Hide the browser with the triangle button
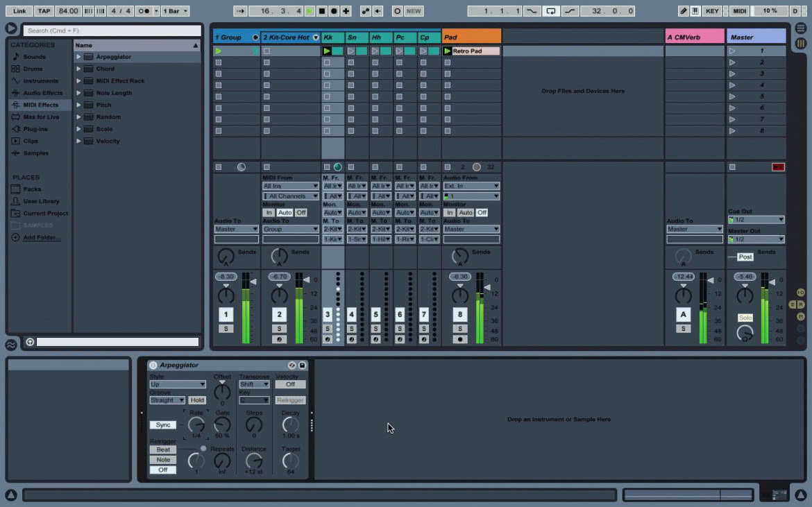Screen dimensions: 812x507 pos(11,28)
